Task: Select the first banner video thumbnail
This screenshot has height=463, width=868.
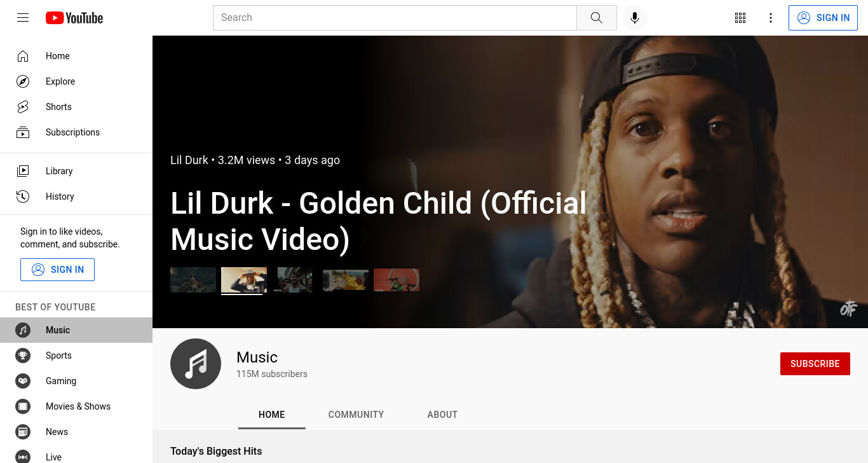Action: 193,280
